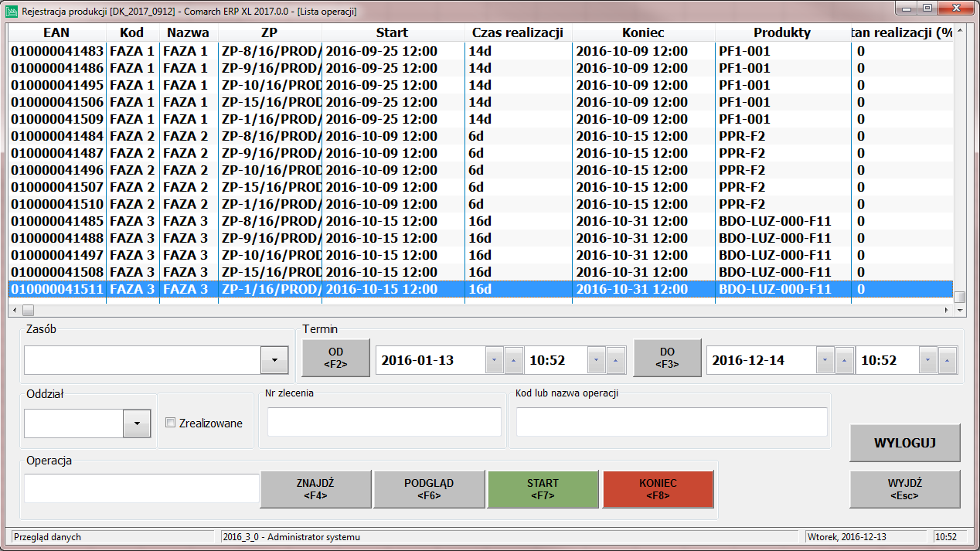Sort the list by the EAN column header
This screenshot has height=551, width=980.
[x=57, y=32]
